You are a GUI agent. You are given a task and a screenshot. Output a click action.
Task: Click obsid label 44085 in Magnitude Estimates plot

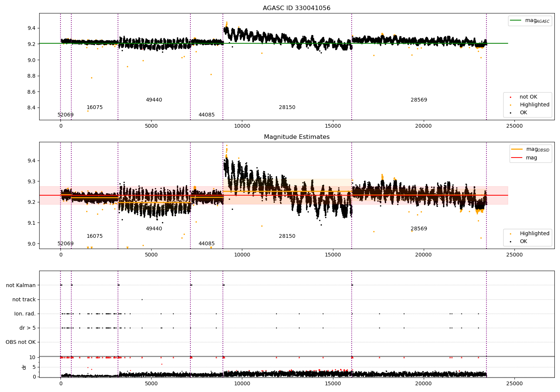[x=206, y=244]
